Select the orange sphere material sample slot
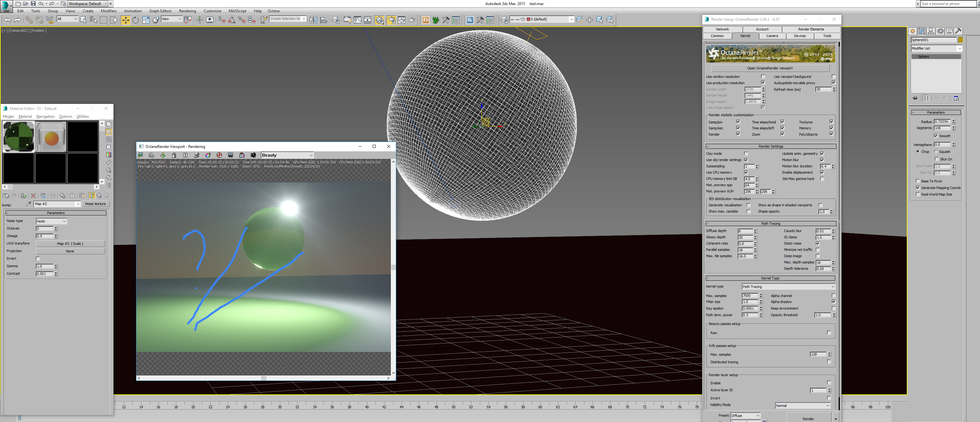This screenshot has height=422, width=980. pyautogui.click(x=51, y=137)
